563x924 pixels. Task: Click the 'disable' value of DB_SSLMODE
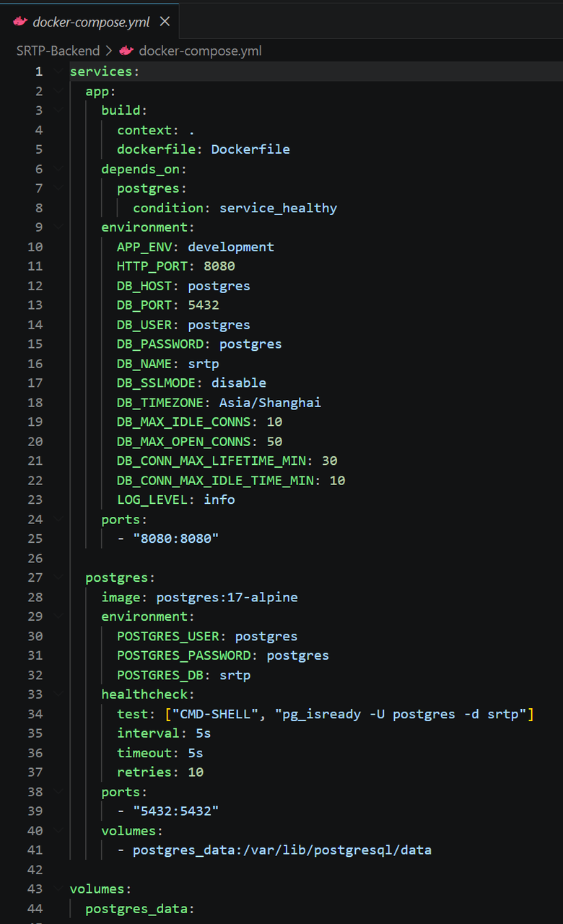point(239,383)
